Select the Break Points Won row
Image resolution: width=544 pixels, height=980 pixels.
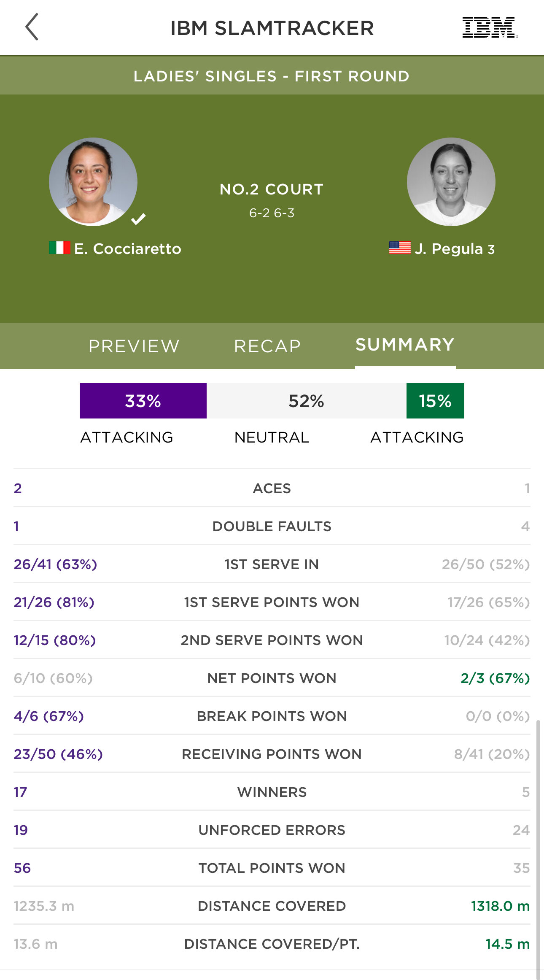tap(272, 716)
